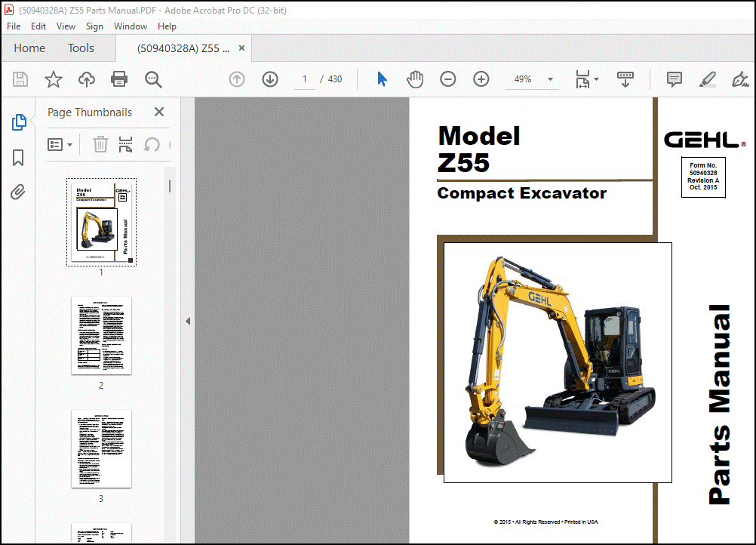Open the Sign menu
756x545 pixels.
(94, 26)
